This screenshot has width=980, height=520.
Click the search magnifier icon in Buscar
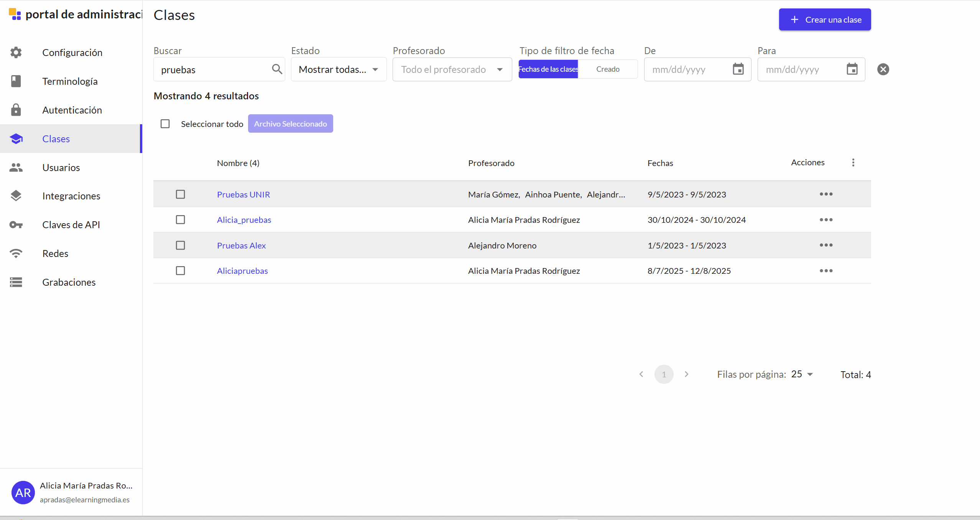(x=277, y=69)
